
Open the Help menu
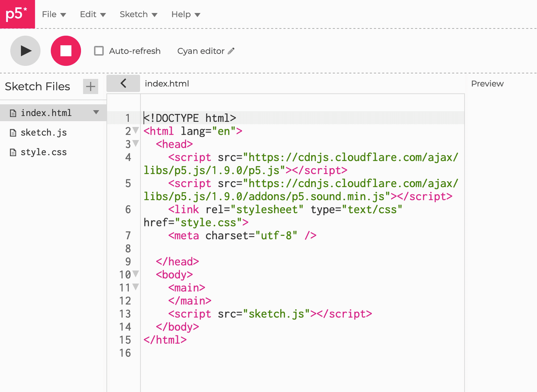click(x=185, y=14)
